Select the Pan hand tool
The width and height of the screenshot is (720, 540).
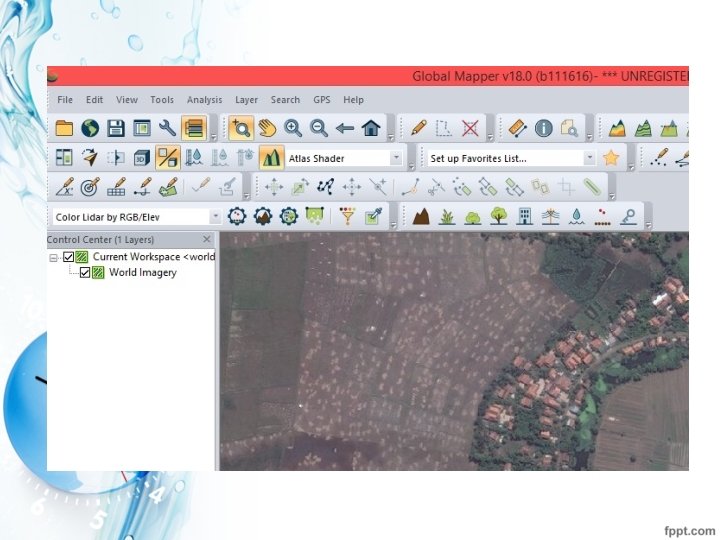click(267, 128)
